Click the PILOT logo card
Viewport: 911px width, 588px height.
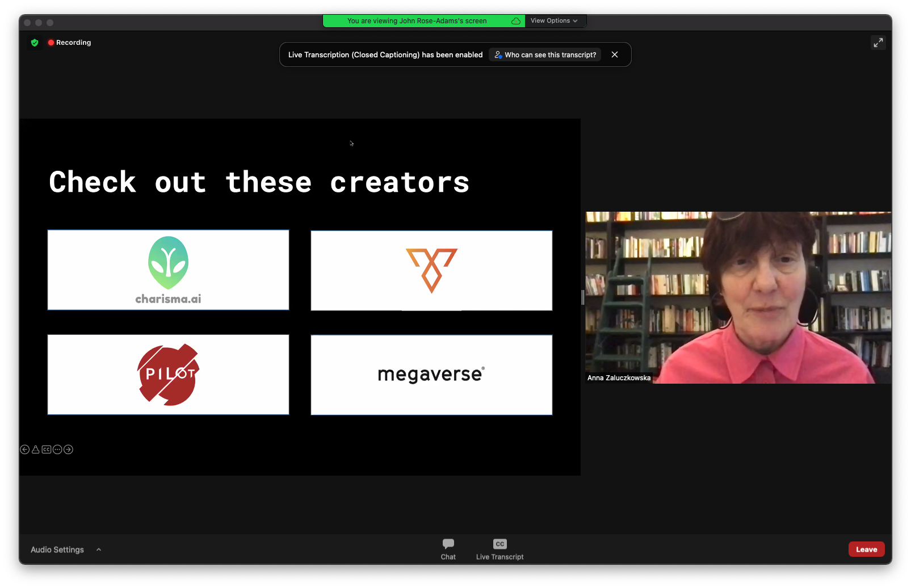[169, 375]
